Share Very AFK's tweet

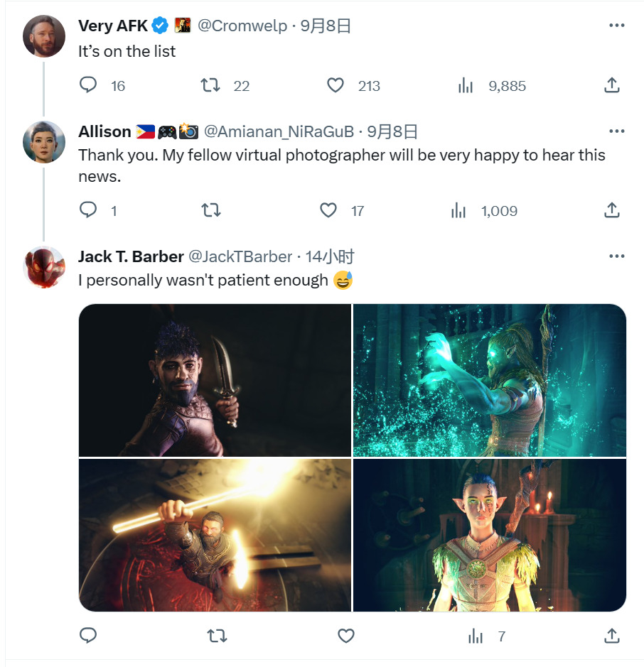[x=611, y=85]
